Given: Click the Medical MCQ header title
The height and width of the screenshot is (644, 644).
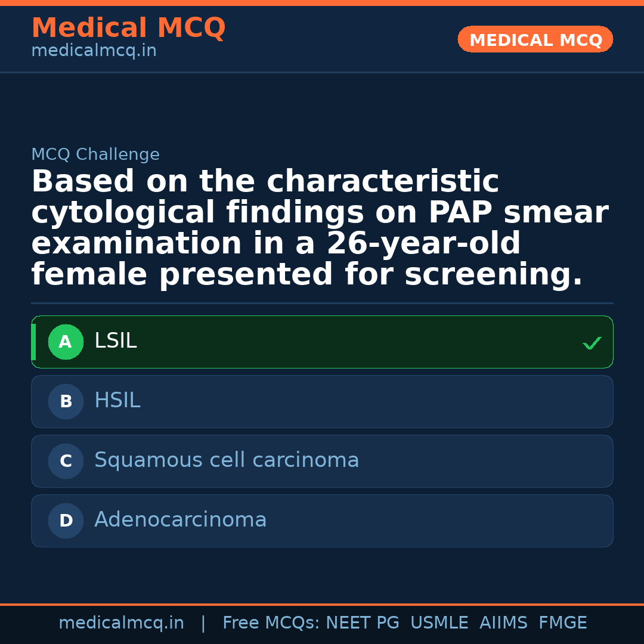Looking at the screenshot, I should pos(128,28).
